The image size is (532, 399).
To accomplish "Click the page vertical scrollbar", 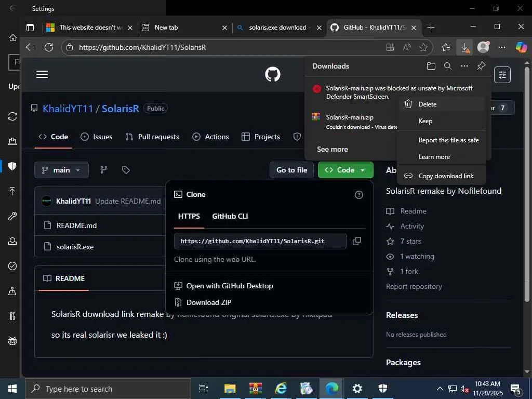I will tap(527, 183).
